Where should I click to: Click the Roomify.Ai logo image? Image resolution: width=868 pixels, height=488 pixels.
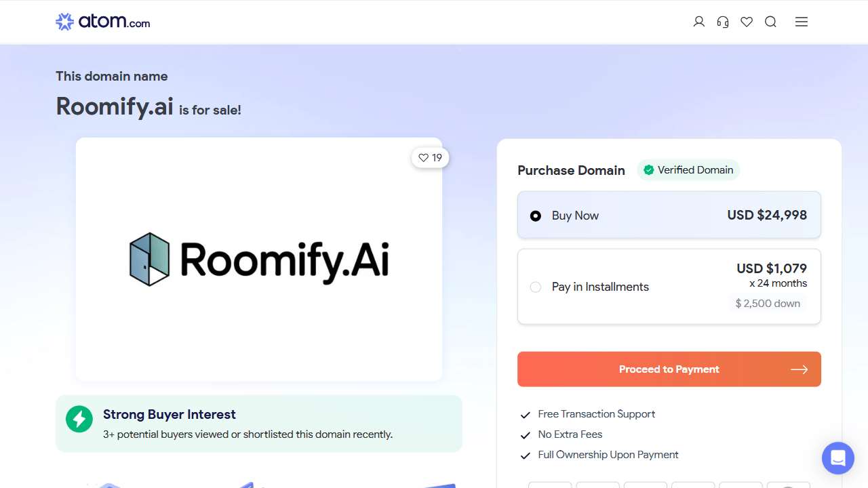[258, 259]
